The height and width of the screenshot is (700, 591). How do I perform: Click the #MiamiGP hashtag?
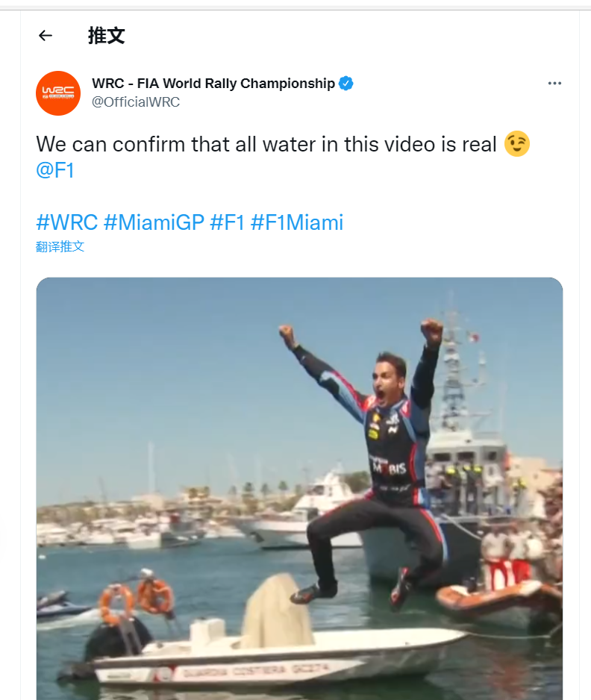click(154, 222)
